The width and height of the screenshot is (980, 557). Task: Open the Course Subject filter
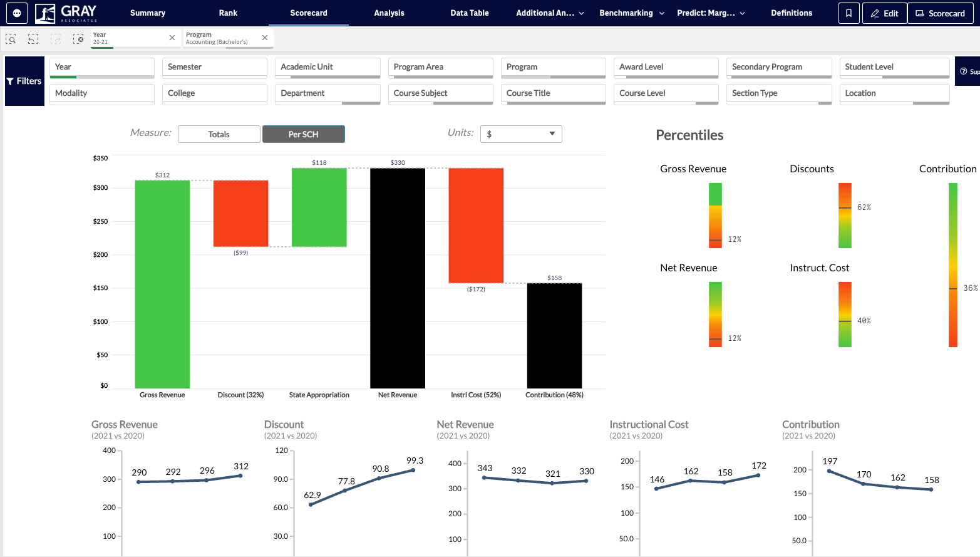point(441,94)
